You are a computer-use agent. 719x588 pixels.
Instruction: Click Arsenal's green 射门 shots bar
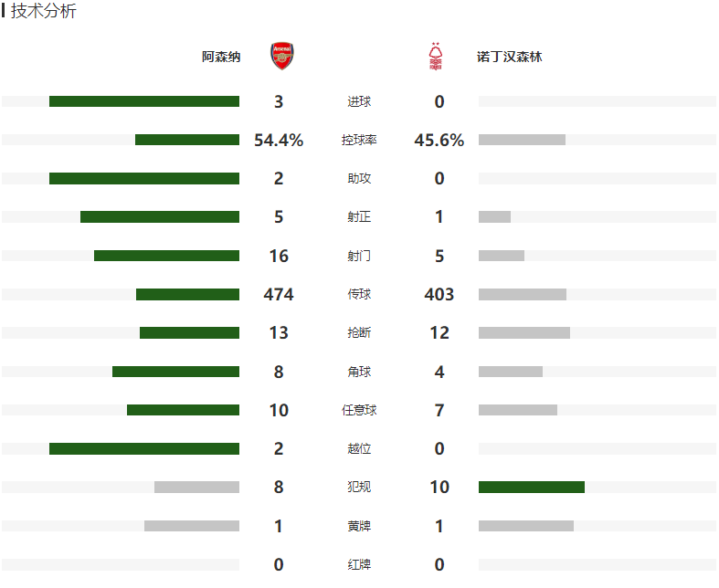166,256
